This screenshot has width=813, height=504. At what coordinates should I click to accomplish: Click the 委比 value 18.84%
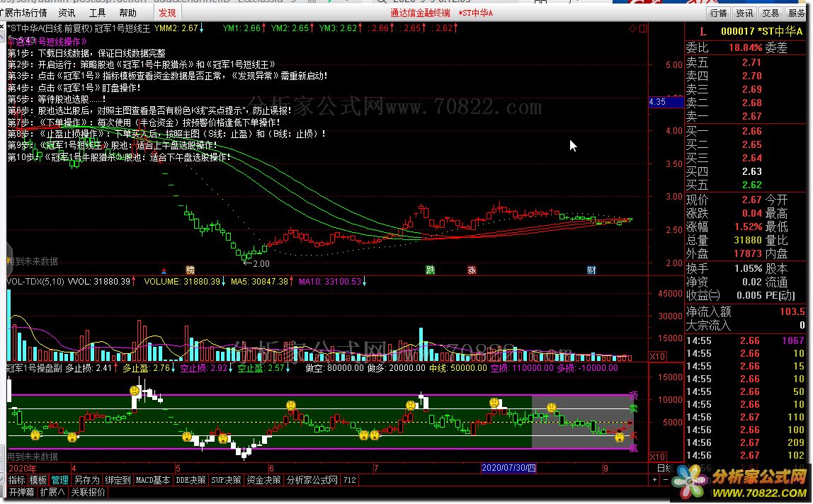tap(745, 47)
